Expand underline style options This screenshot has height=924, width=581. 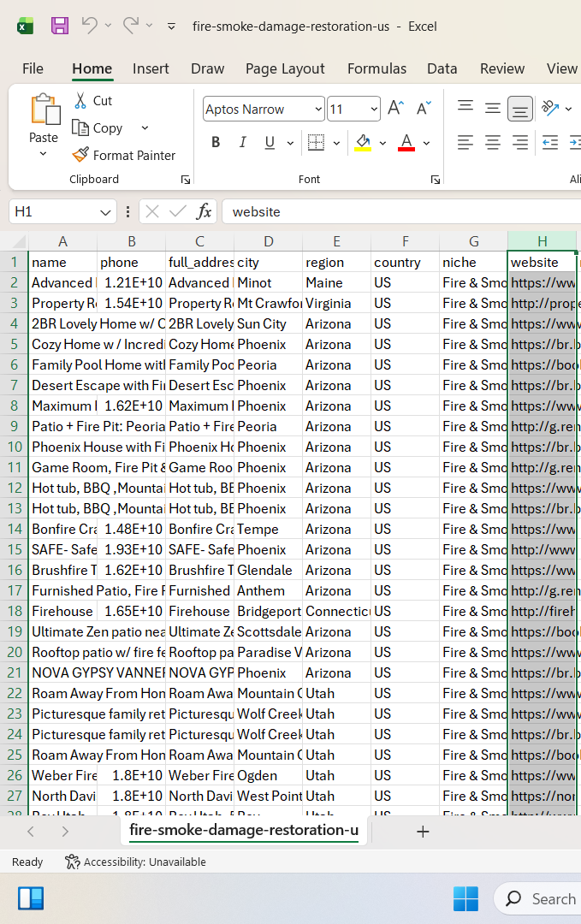click(x=290, y=143)
